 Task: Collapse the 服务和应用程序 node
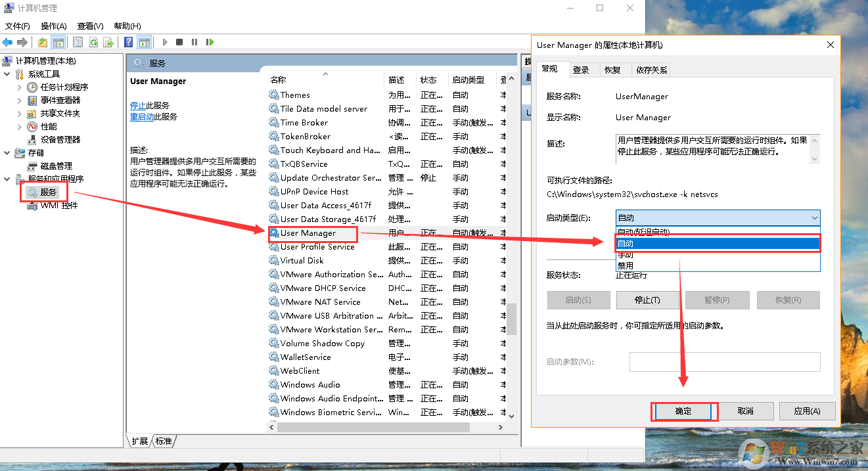click(x=7, y=179)
